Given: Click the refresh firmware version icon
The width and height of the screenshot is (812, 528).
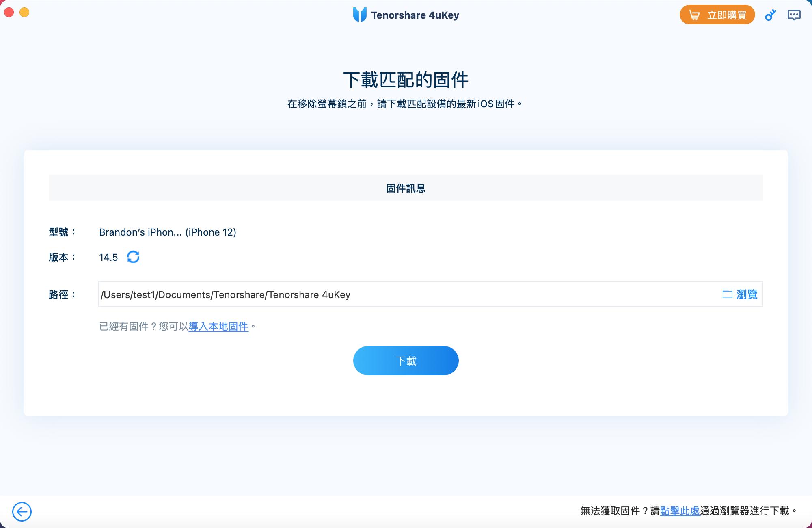Looking at the screenshot, I should pos(133,257).
